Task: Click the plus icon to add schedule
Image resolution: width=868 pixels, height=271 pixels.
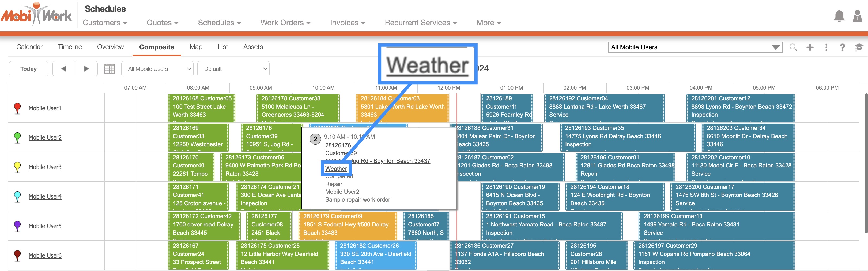Action: click(x=810, y=47)
